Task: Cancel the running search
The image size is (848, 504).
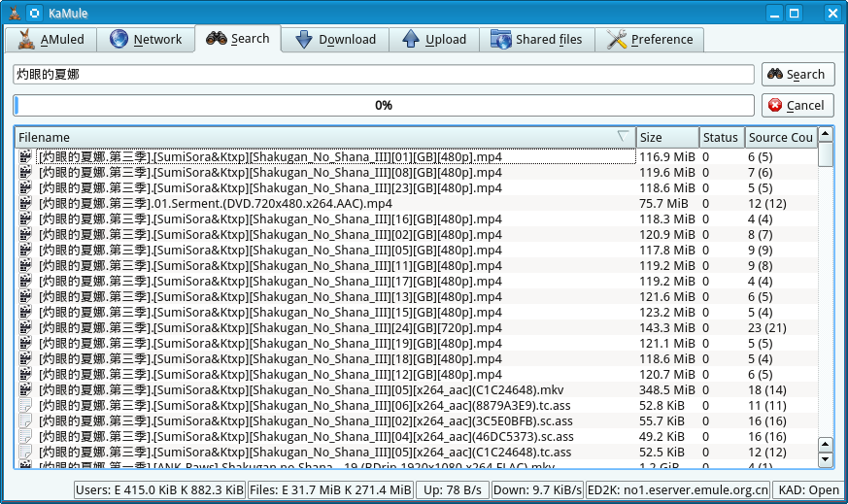Action: [798, 106]
